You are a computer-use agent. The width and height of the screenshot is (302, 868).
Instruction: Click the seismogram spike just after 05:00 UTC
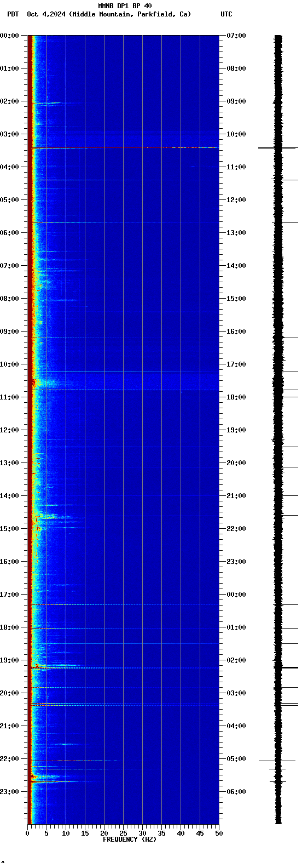[277, 761]
